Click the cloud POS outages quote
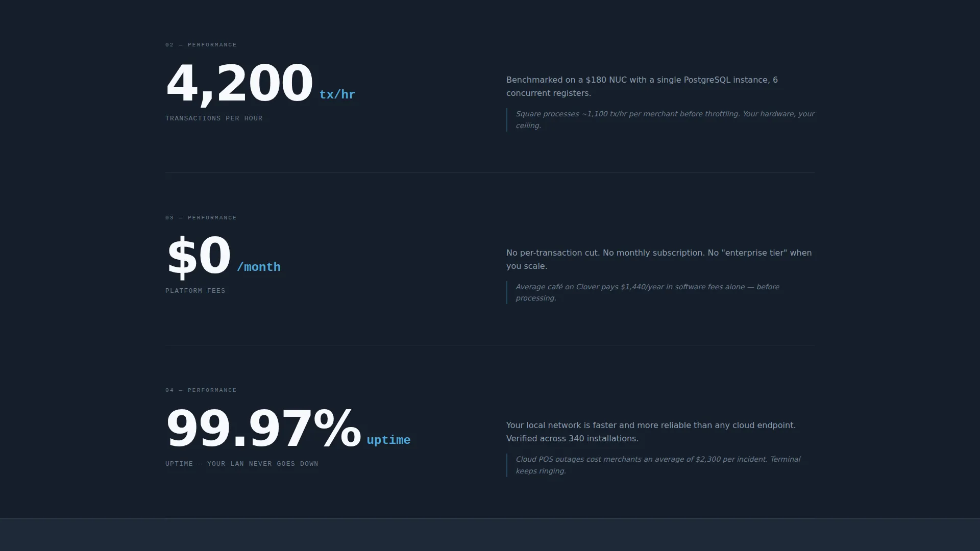980x551 pixels. click(x=658, y=465)
